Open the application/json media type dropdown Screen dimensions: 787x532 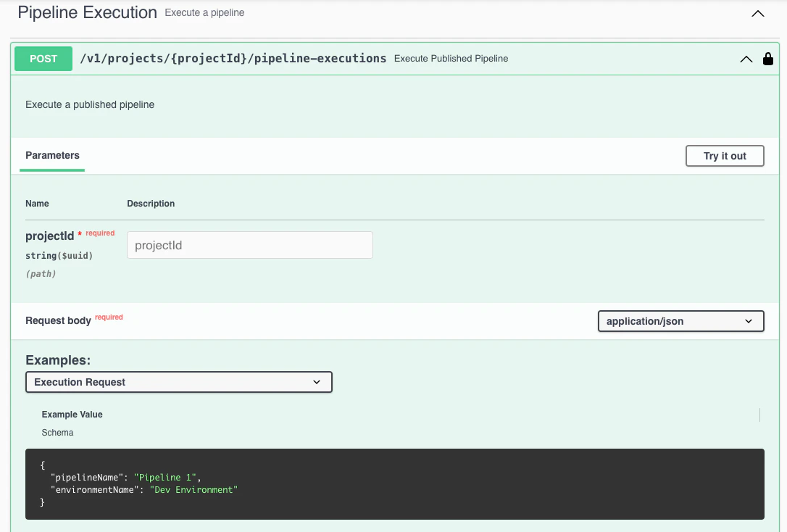[x=680, y=321]
